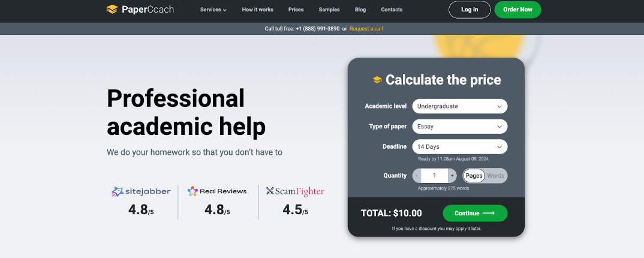
Task: Select the Pages quantity option
Action: click(474, 176)
